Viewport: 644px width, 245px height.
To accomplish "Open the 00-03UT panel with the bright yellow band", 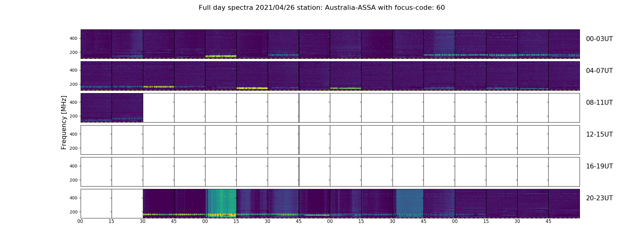I will (221, 44).
